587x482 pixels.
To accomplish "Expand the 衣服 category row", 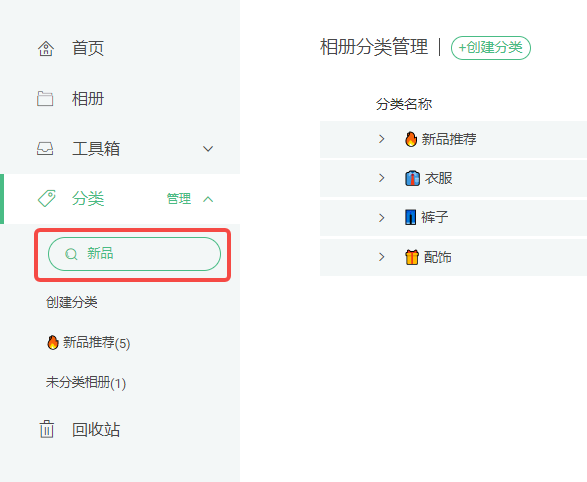I will click(381, 178).
